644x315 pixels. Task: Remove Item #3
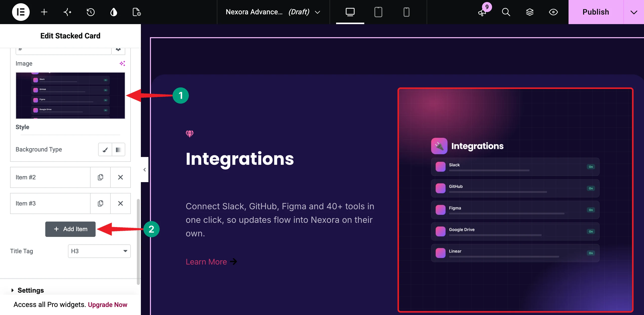click(x=120, y=203)
